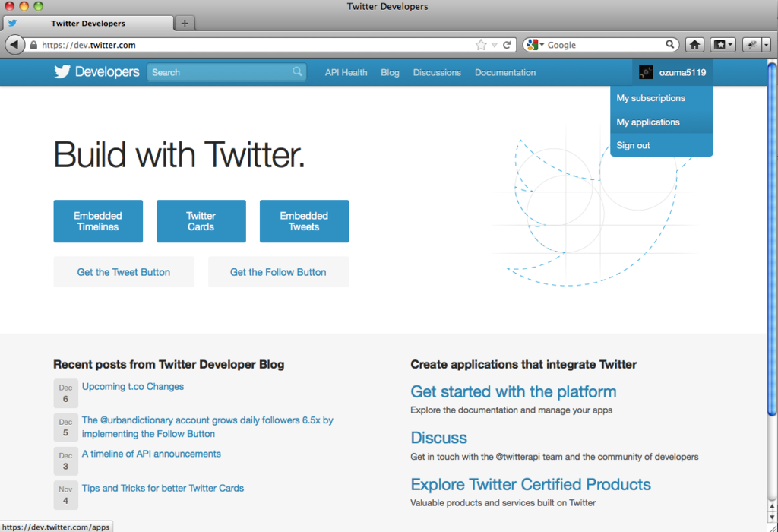This screenshot has height=532, width=778.
Task: Click Get the Follow Button
Action: (x=278, y=272)
